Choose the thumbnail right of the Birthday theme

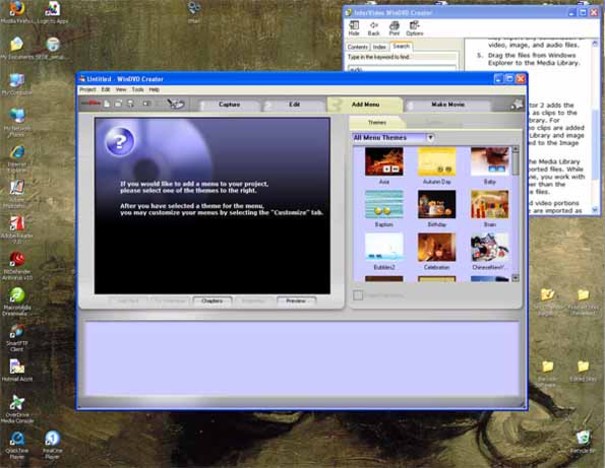tap(490, 204)
